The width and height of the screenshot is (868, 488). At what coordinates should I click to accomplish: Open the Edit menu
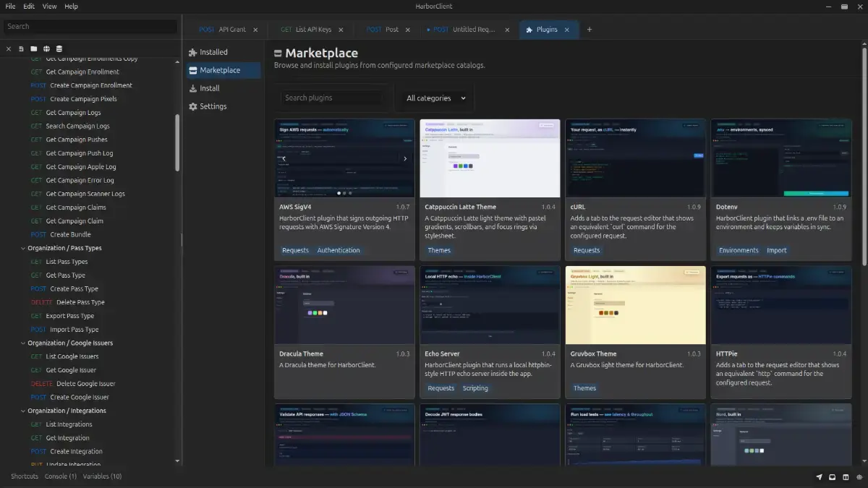tap(29, 6)
